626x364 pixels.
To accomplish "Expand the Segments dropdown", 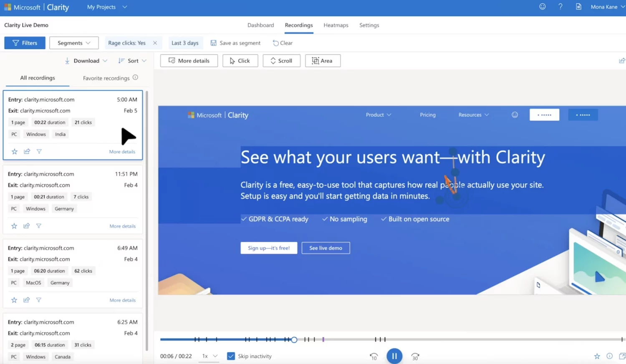I will tap(74, 43).
